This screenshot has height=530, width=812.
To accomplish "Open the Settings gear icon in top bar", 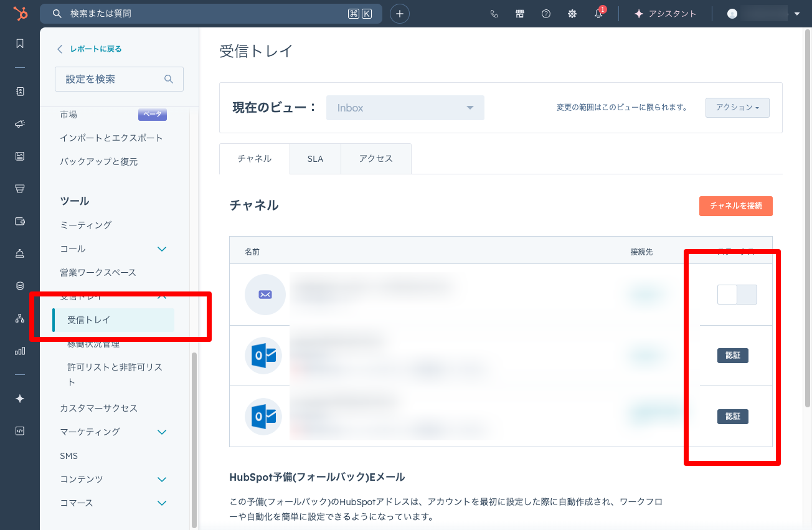I will pos(572,14).
